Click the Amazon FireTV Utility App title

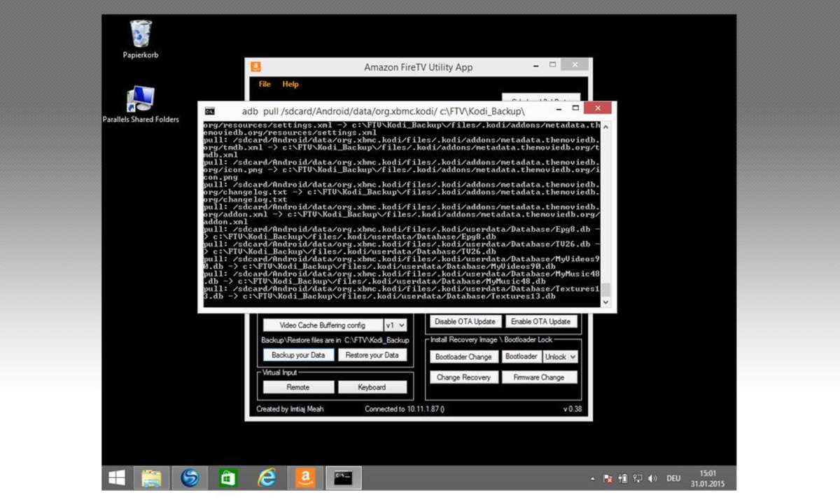click(x=419, y=67)
